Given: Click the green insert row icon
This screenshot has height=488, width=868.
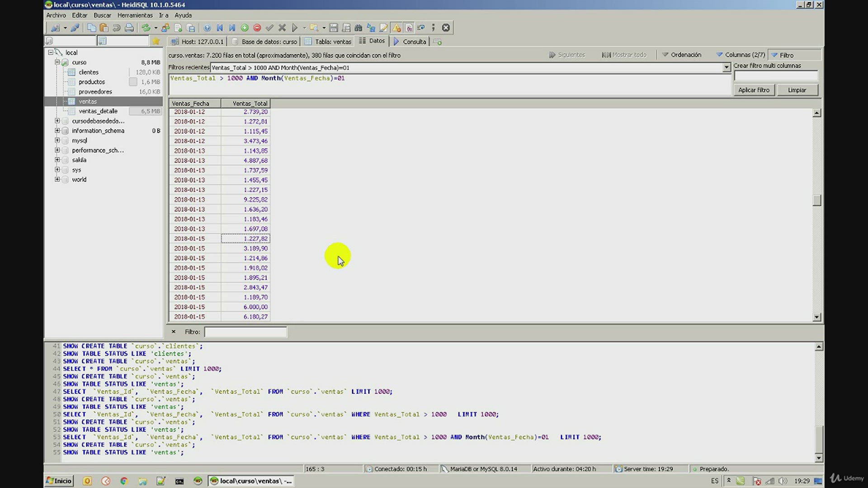Looking at the screenshot, I should [x=245, y=28].
